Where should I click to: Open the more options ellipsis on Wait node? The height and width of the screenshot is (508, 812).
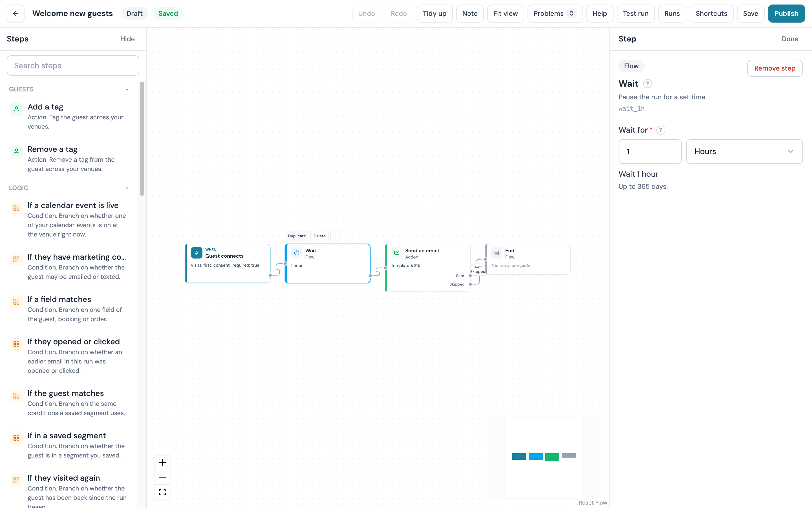click(335, 236)
